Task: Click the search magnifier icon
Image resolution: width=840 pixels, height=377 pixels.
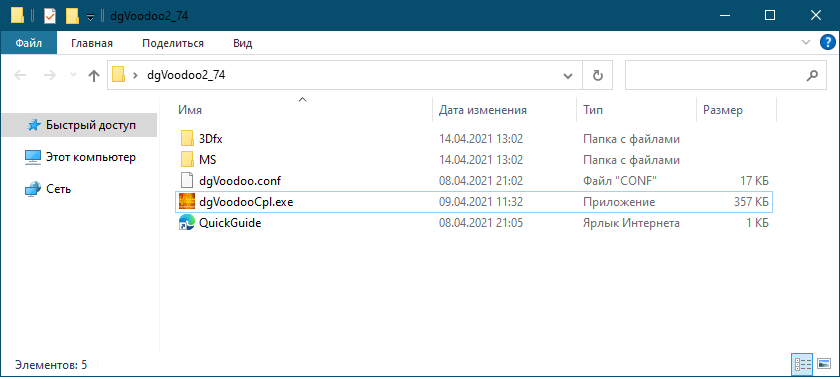Action: click(812, 76)
